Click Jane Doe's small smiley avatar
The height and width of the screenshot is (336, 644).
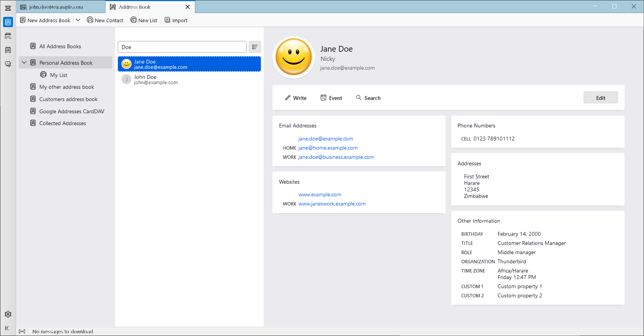127,64
